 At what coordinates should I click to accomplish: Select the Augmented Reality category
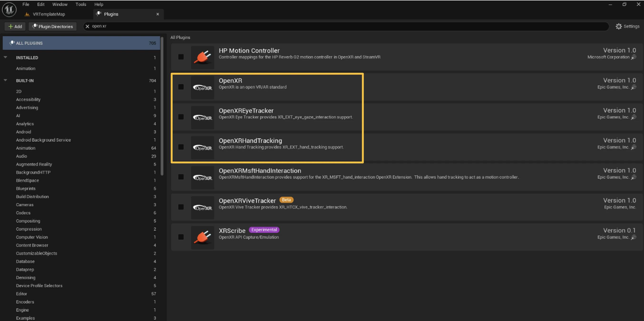click(34, 164)
